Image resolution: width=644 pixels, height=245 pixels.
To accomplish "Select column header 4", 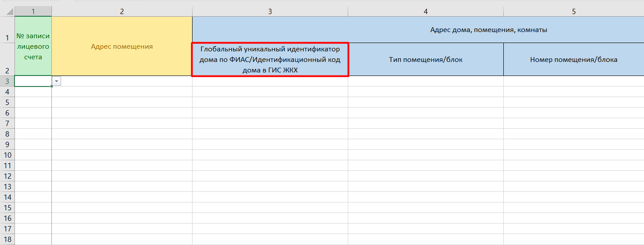I will [x=426, y=11].
